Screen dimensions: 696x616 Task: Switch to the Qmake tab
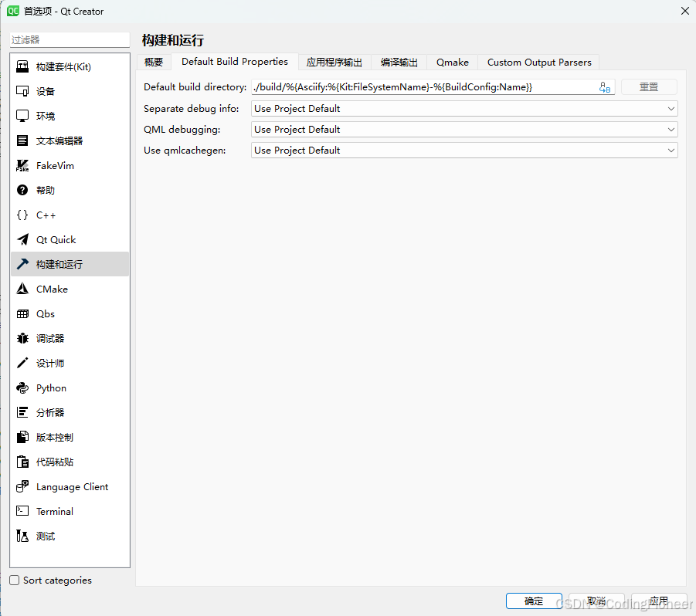[x=453, y=62]
